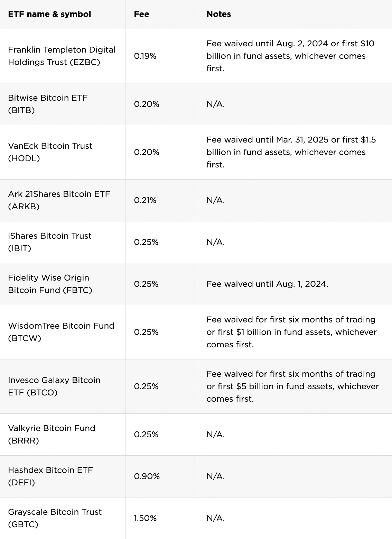Click the 0.19% fee value
Viewport: 392px width, 539px height.
point(145,56)
